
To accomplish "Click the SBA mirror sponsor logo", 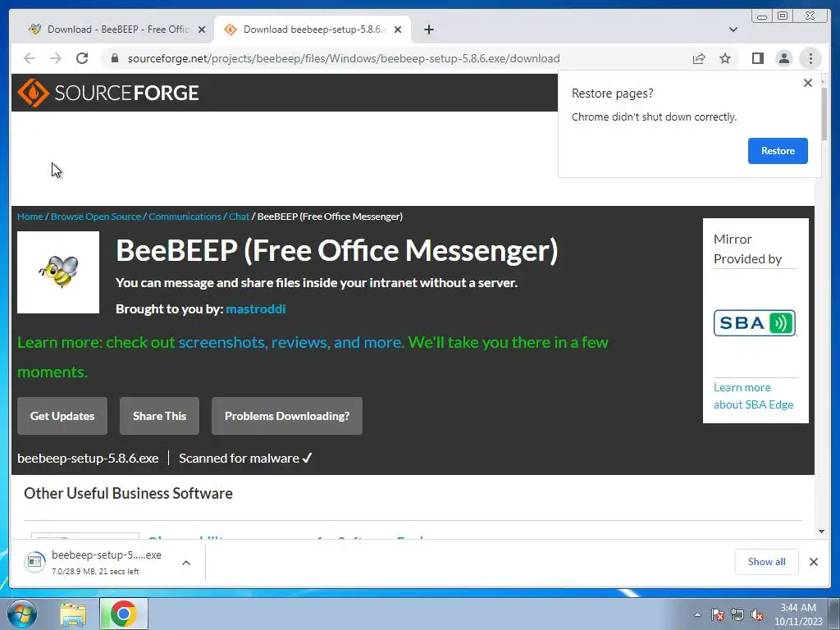I will point(755,323).
